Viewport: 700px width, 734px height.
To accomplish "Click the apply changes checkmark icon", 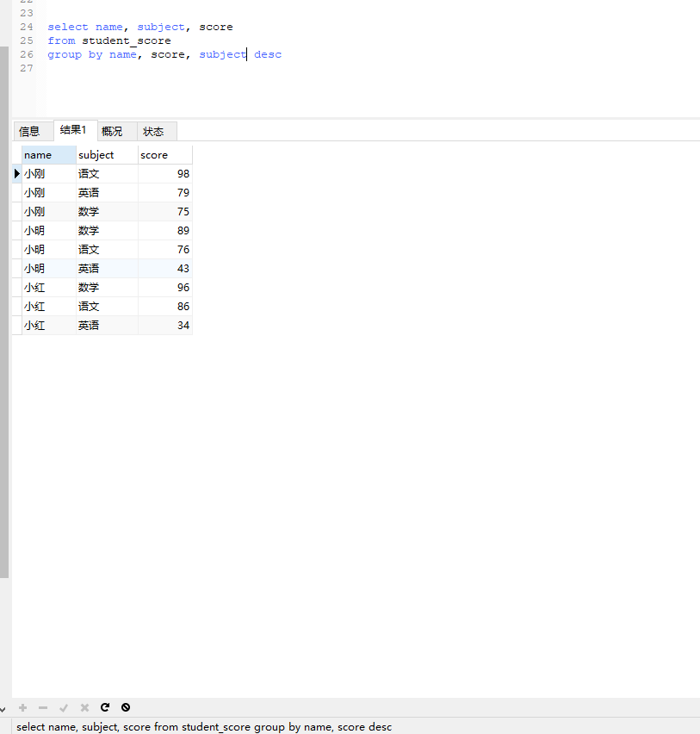I will 64,707.
